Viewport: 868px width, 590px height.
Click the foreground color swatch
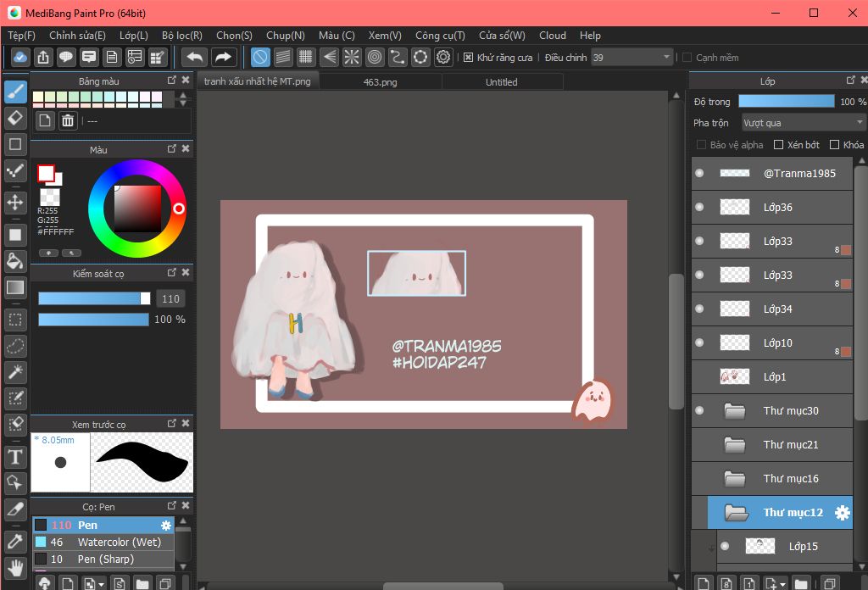[x=46, y=174]
